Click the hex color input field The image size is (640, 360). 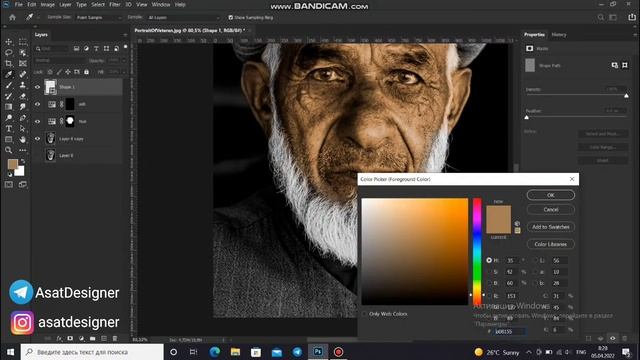509,331
